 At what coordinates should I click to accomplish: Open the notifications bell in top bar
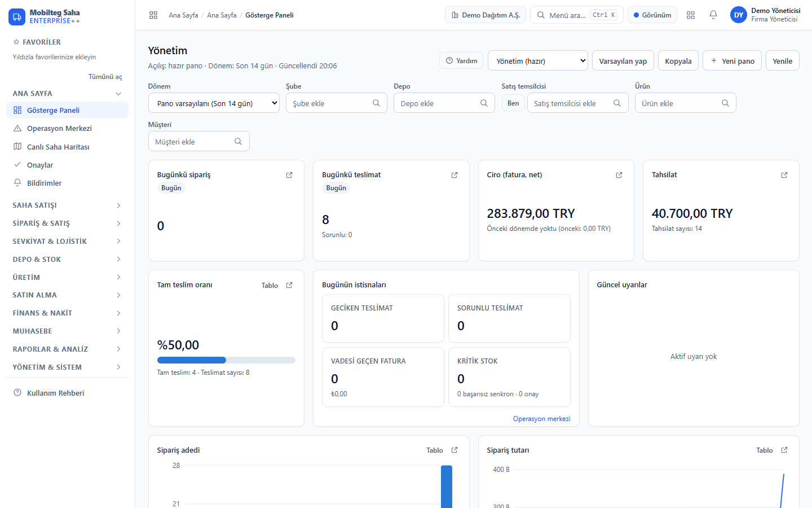tap(713, 15)
